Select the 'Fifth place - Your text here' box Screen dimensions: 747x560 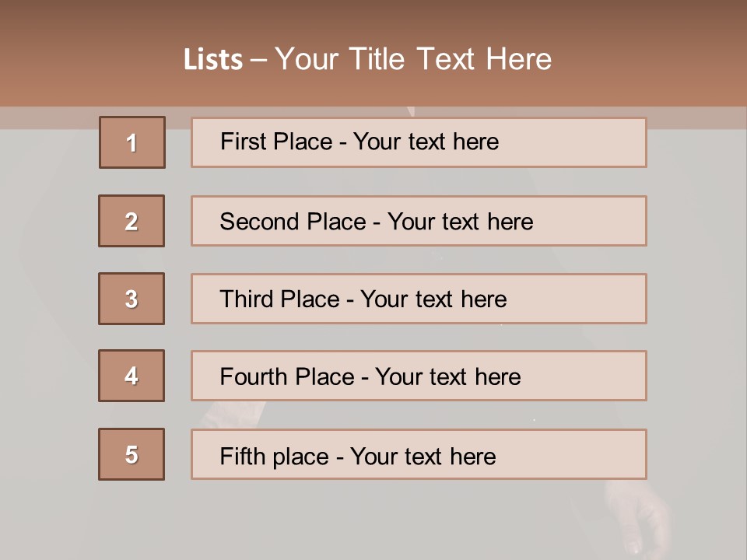click(x=419, y=454)
